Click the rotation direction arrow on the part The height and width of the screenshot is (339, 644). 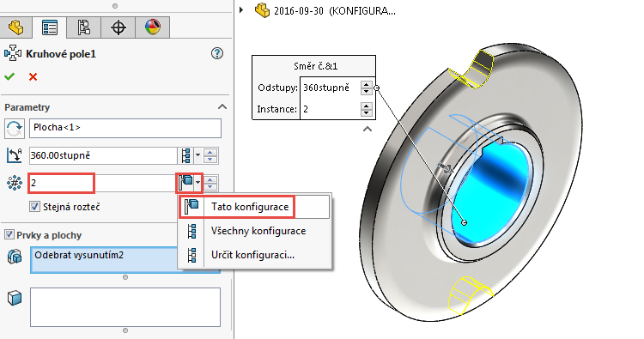point(445,167)
